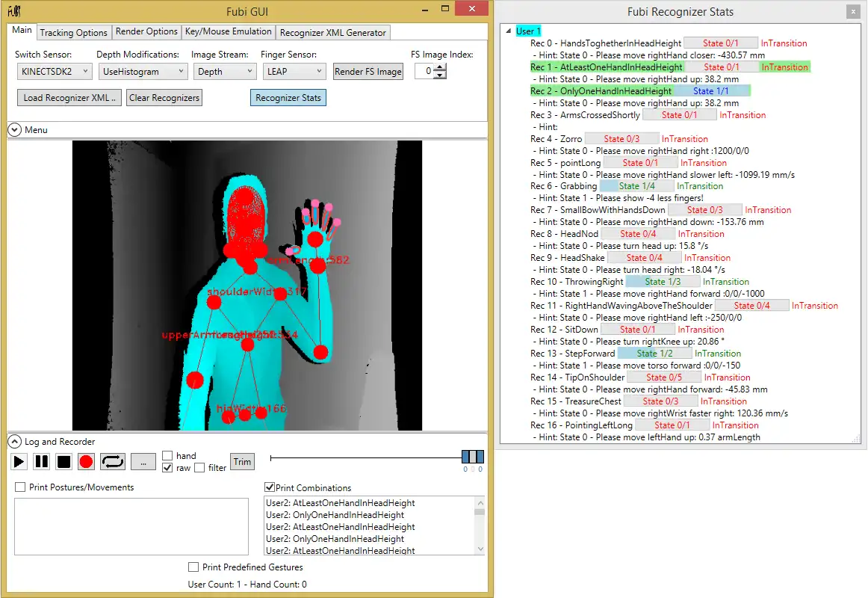Open the Switch Sensor dropdown
Screen dimensions: 868x598
[54, 72]
